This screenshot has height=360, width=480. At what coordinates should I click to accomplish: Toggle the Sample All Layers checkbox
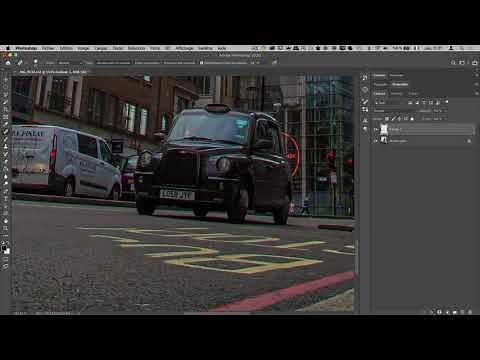(x=201, y=63)
